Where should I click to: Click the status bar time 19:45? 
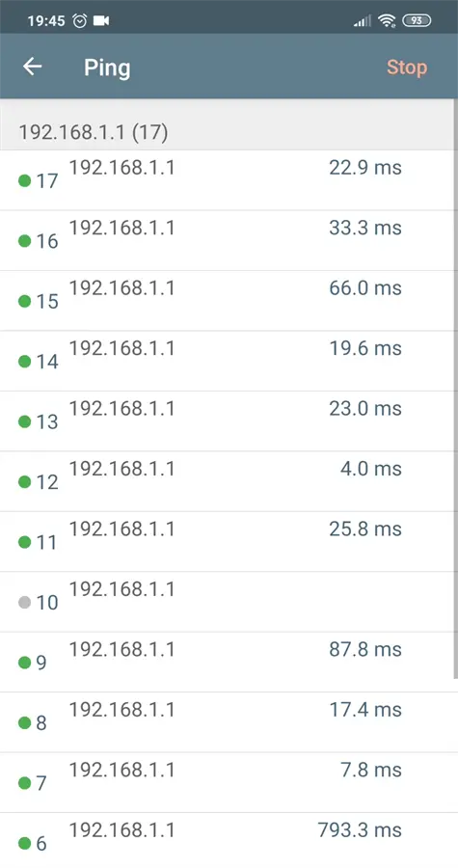(46, 21)
